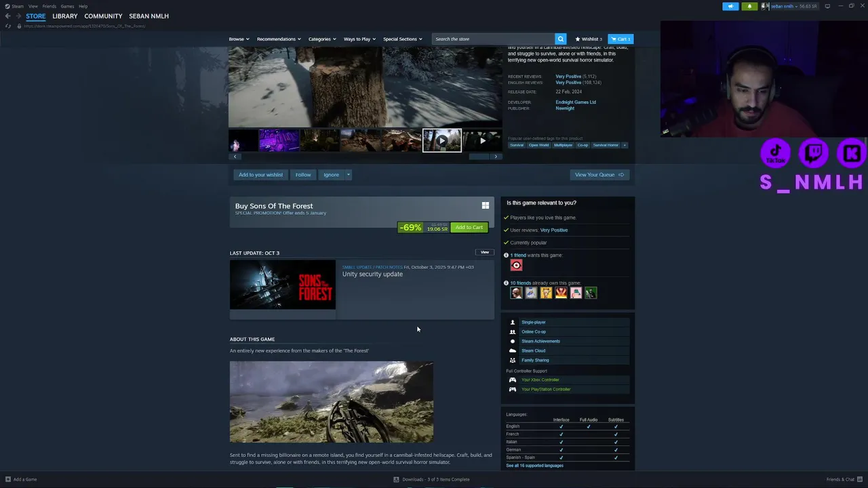Click the Xbox controller icon
The image size is (868, 488).
[513, 380]
